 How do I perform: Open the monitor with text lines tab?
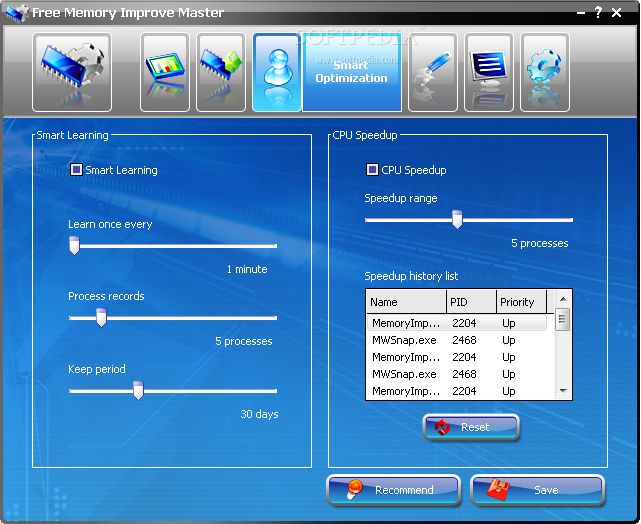pyautogui.click(x=489, y=72)
